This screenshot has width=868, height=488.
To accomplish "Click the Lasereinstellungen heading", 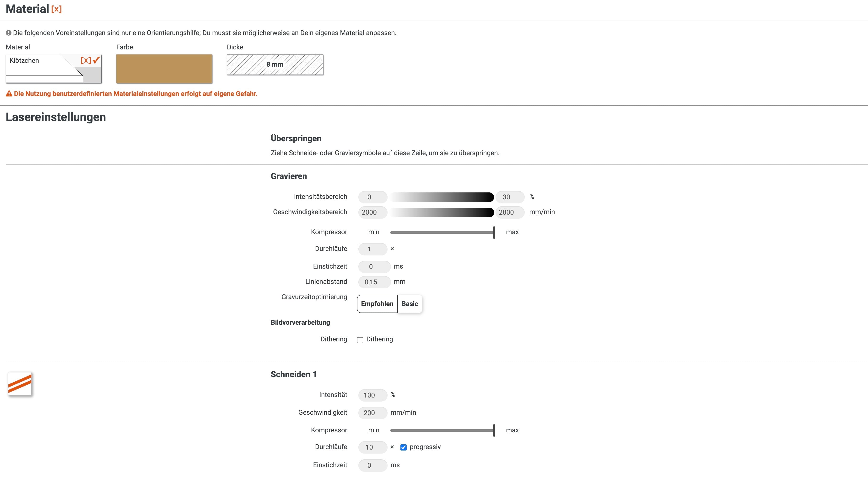I will pos(56,117).
